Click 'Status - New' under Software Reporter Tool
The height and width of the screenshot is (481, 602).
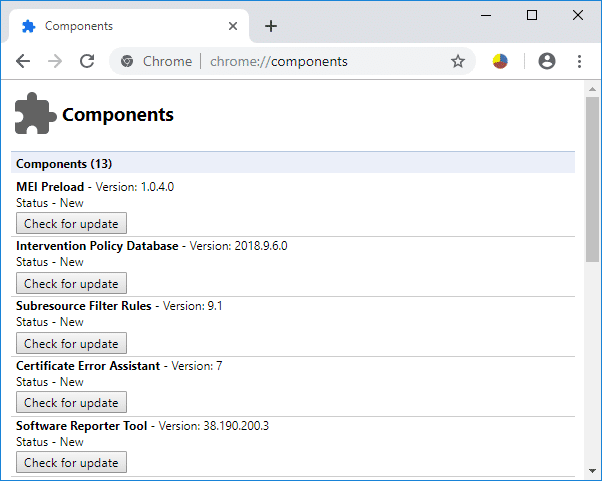coord(50,442)
